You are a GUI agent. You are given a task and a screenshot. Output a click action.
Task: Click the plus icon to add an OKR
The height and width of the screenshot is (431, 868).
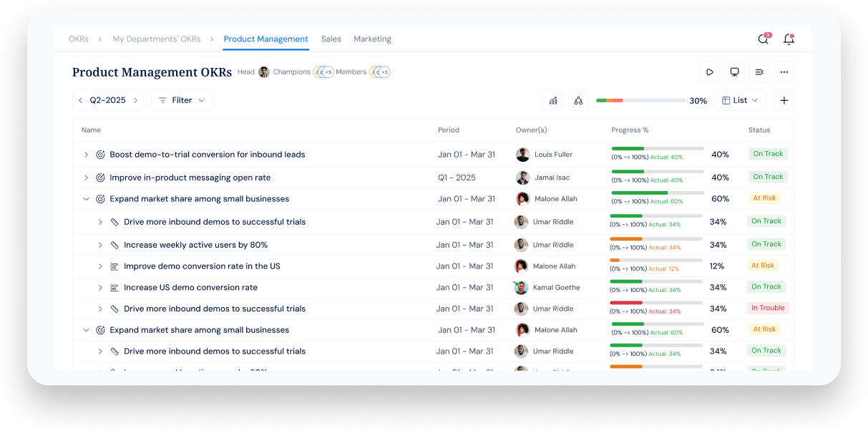(x=784, y=100)
